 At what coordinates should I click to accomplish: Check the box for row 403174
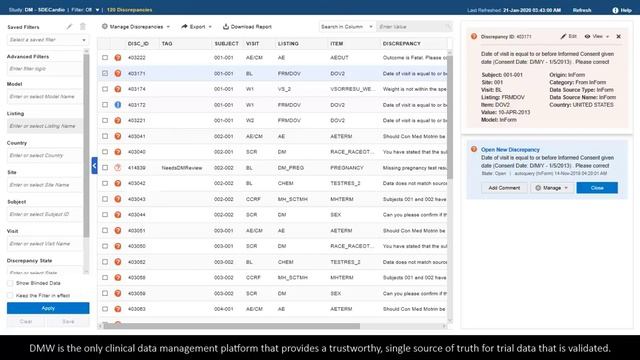tap(105, 89)
